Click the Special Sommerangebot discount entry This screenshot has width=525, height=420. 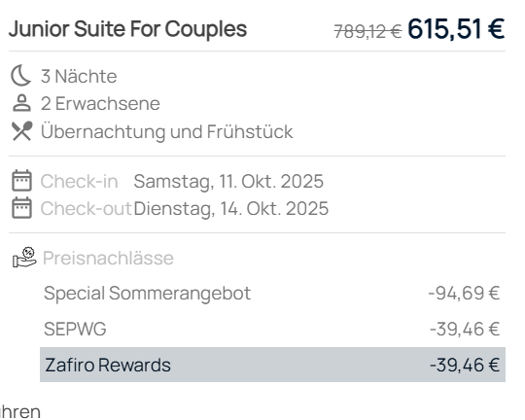147,294
